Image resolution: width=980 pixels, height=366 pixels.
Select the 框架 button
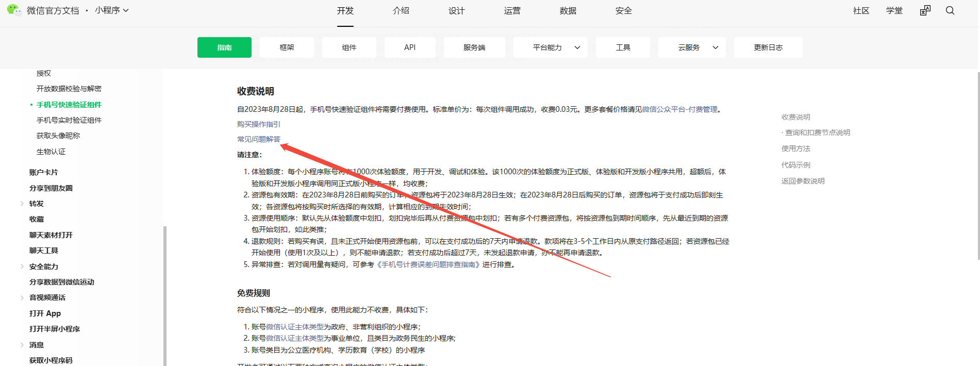coord(287,47)
